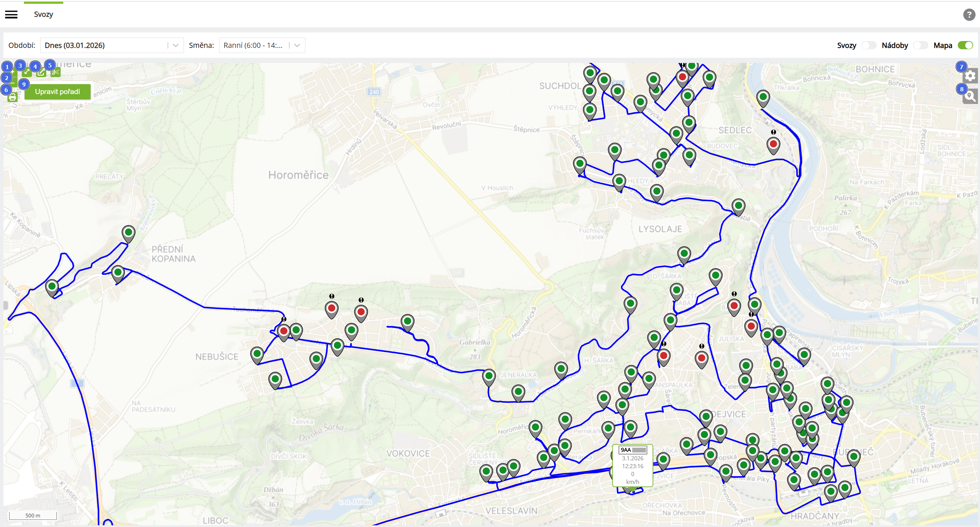
Task: Enable the Svozy toggle switch
Action: click(869, 45)
